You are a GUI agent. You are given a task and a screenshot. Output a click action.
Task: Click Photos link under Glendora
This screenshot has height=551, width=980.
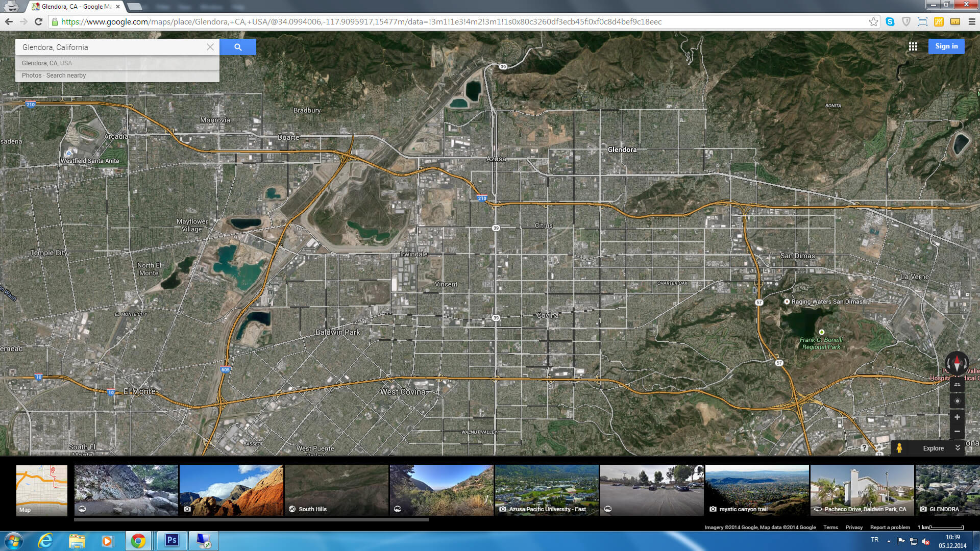point(32,76)
